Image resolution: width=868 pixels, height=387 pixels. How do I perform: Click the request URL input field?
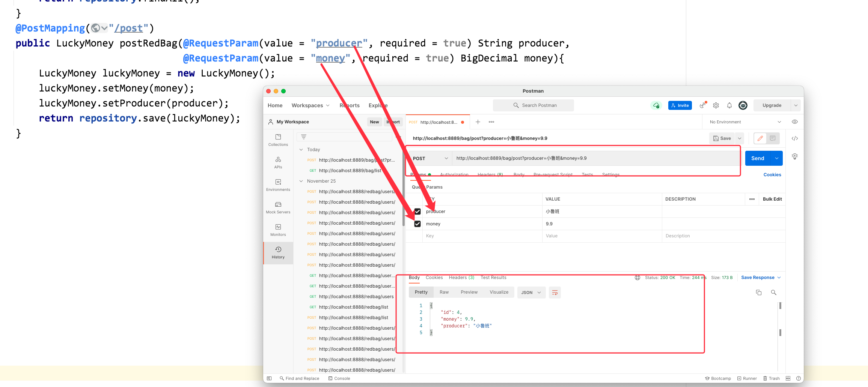595,158
